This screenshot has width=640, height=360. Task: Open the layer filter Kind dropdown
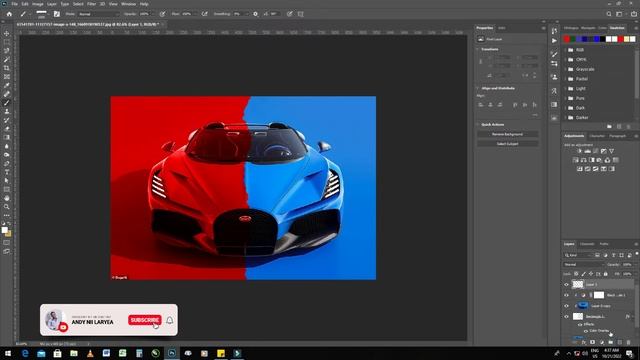[578, 255]
